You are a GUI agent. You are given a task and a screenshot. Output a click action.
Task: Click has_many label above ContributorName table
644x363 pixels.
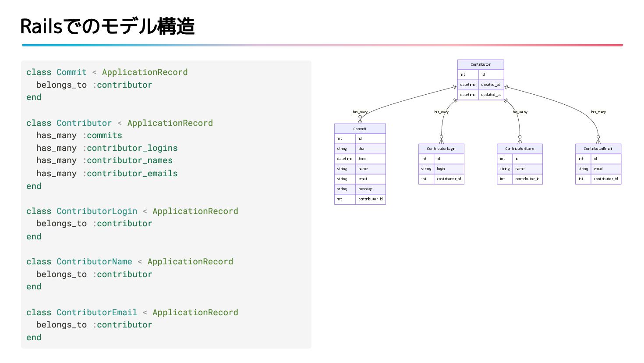click(x=520, y=112)
